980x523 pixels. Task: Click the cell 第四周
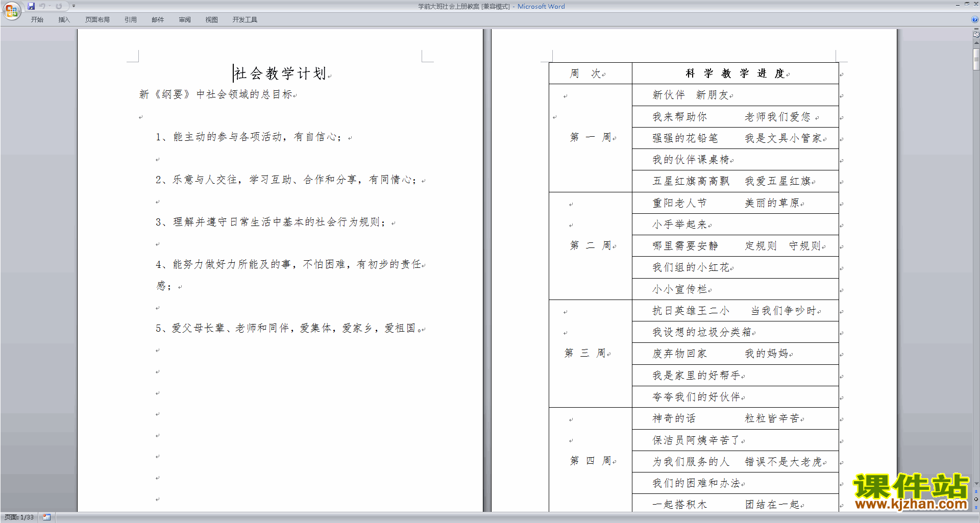click(x=591, y=461)
